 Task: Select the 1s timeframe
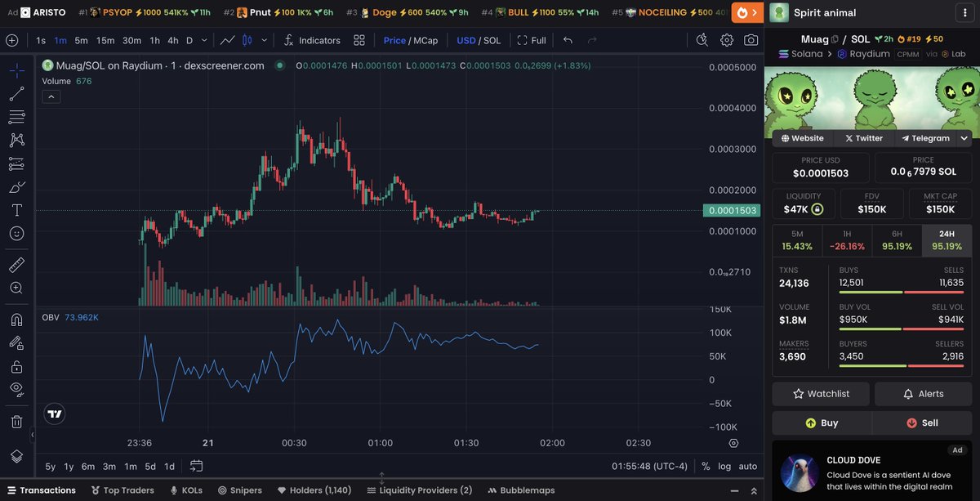[x=41, y=40]
